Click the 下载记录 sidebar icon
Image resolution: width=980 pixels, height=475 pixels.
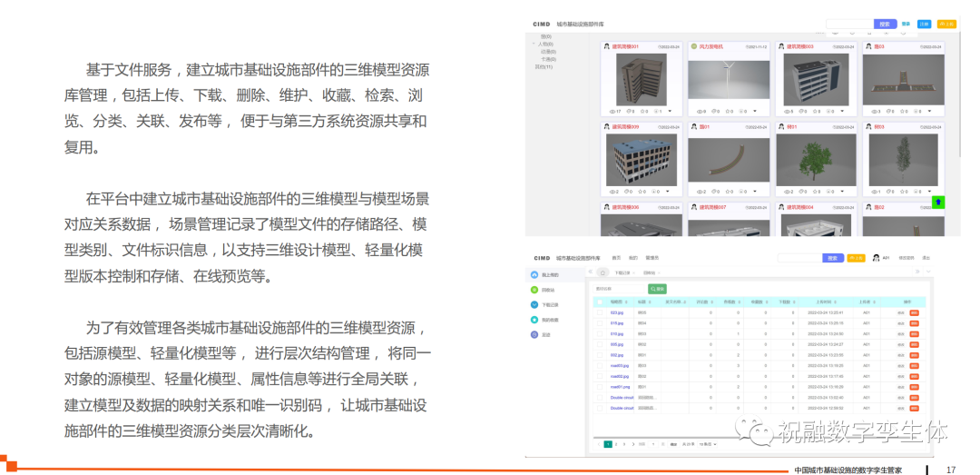click(534, 304)
